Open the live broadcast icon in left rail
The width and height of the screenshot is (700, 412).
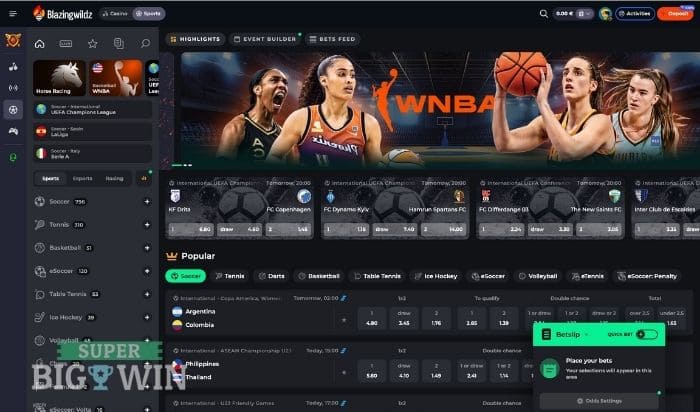(x=13, y=87)
